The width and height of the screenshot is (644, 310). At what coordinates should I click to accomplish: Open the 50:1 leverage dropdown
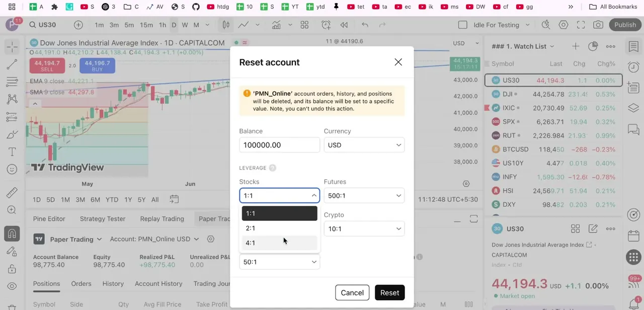(279, 262)
